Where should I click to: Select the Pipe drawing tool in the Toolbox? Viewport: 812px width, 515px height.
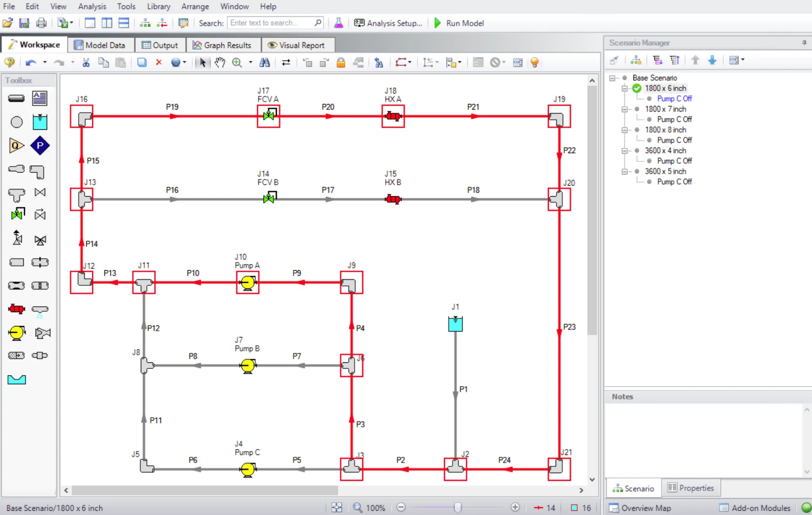(x=16, y=98)
